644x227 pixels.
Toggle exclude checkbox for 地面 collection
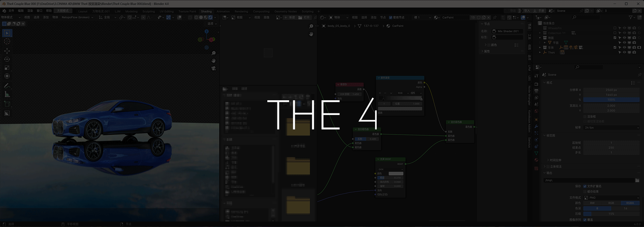pyautogui.click(x=615, y=38)
